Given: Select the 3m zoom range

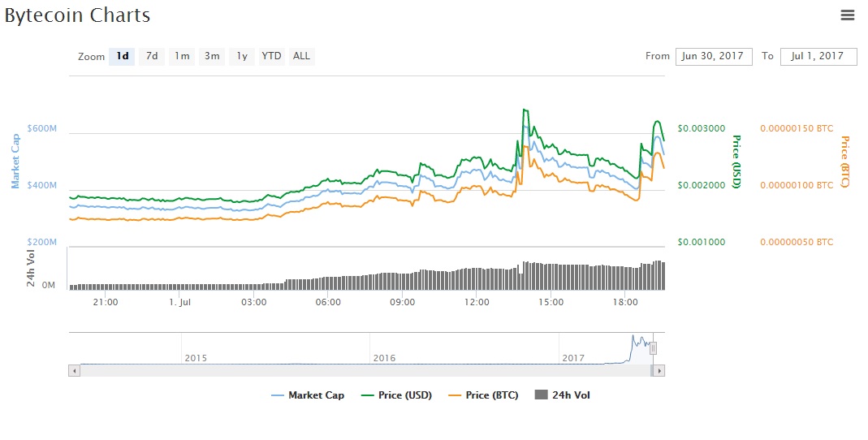Looking at the screenshot, I should pyautogui.click(x=211, y=56).
